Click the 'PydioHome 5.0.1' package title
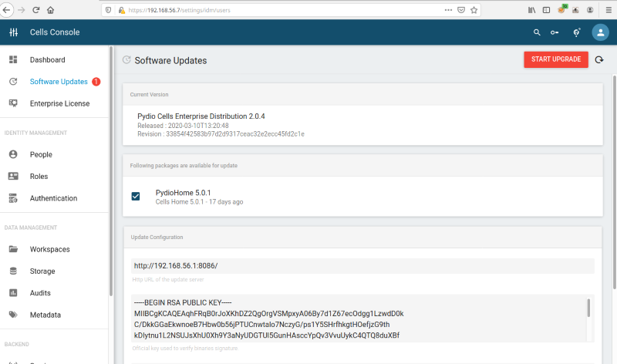This screenshot has height=364, width=617. (183, 193)
